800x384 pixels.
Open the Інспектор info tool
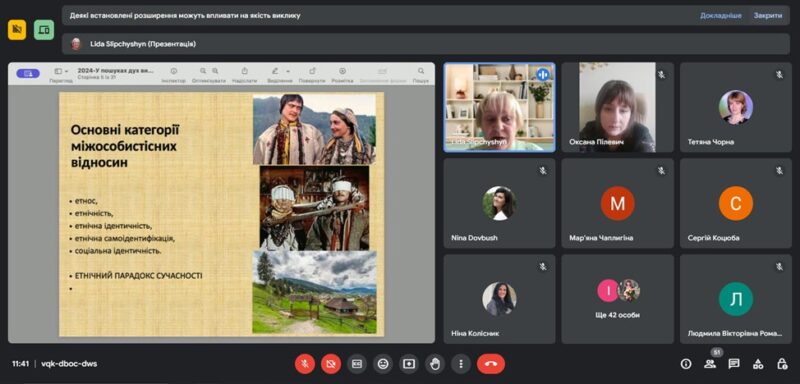[173, 71]
